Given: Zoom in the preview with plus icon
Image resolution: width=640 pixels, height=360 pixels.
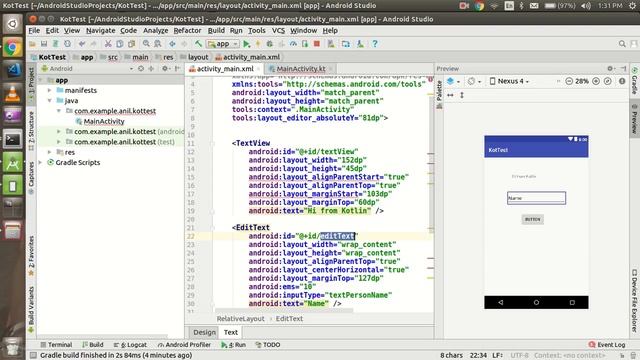Looking at the screenshot, I should coord(596,81).
